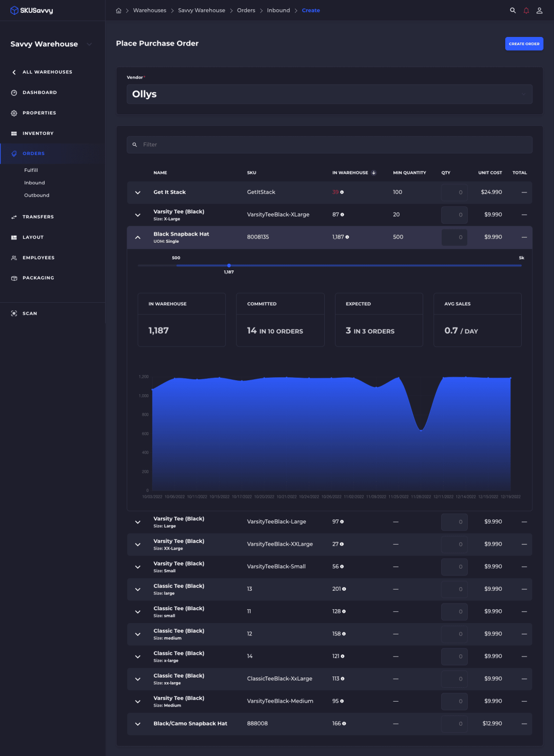Click the $12.990 unit cost
Screen dimensions: 554x756
[492, 724]
